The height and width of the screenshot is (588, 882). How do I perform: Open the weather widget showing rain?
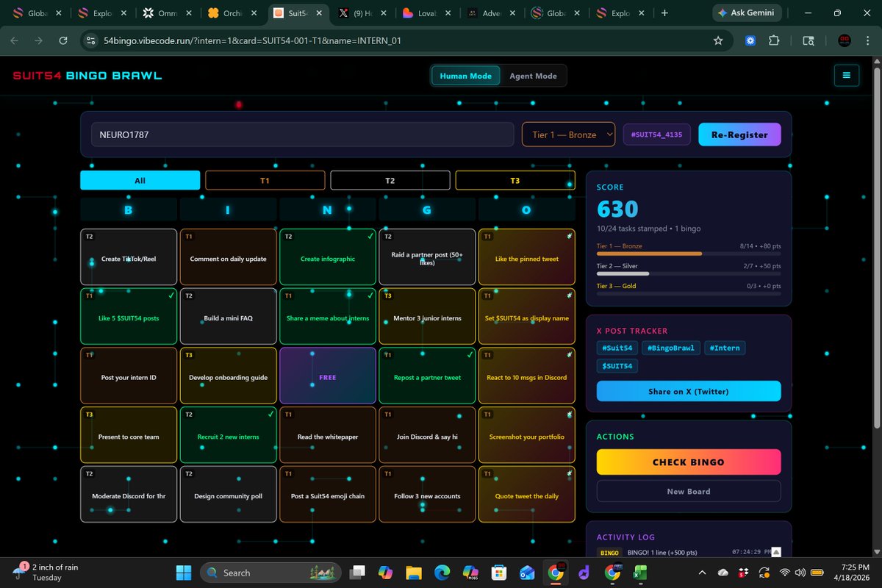point(46,573)
